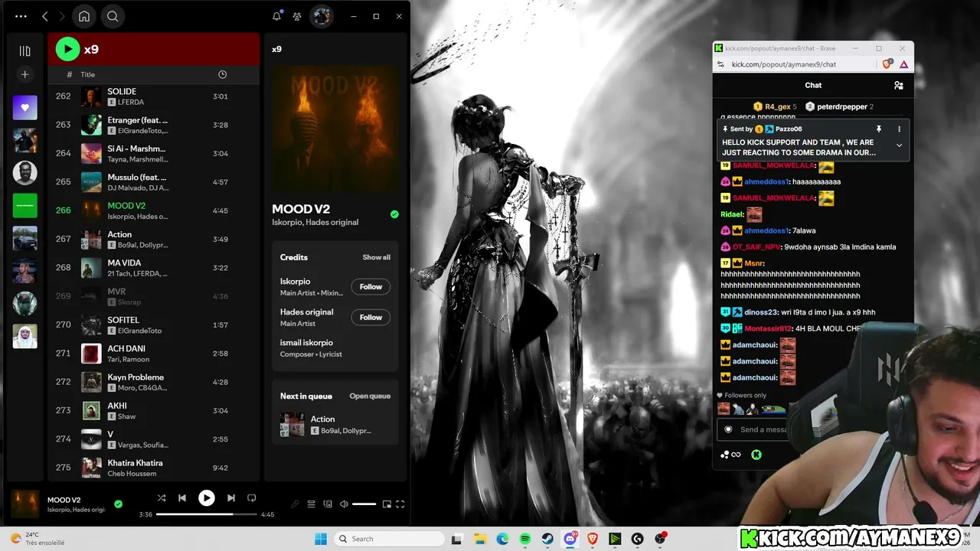Click the Send a message chat input
Screen dimensions: 980x551
tap(762, 429)
